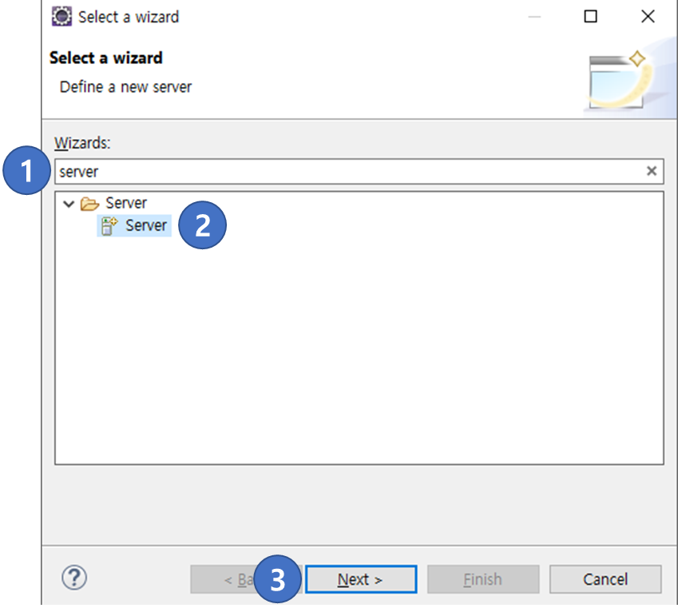Close the Select a wizard dialog
The image size is (678, 616).
(648, 17)
